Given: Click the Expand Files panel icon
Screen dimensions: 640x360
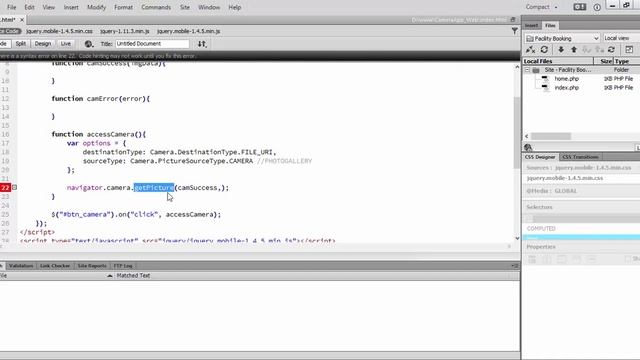Looking at the screenshot, I should 629,49.
